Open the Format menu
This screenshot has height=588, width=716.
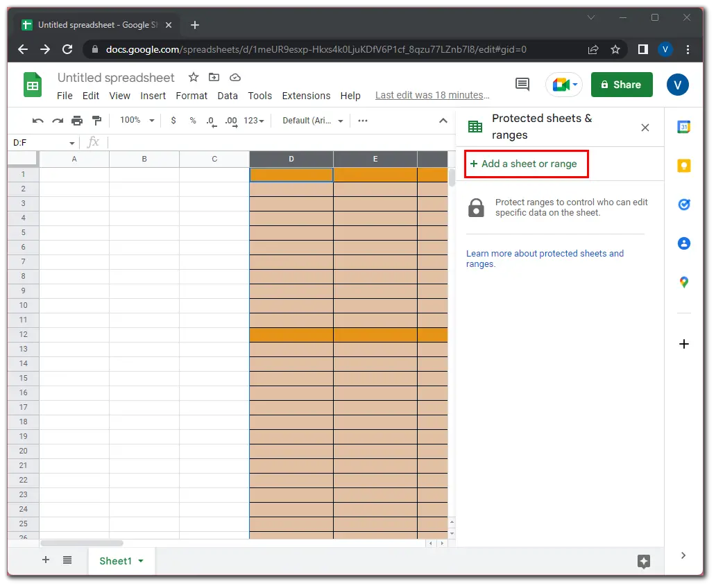(x=191, y=96)
